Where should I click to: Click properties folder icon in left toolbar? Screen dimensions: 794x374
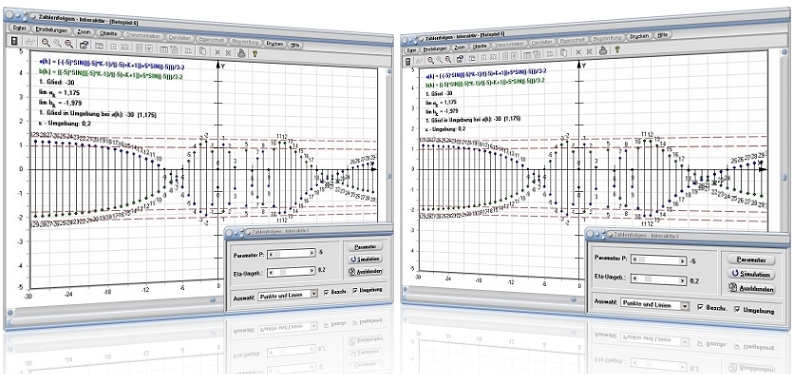tap(84, 45)
